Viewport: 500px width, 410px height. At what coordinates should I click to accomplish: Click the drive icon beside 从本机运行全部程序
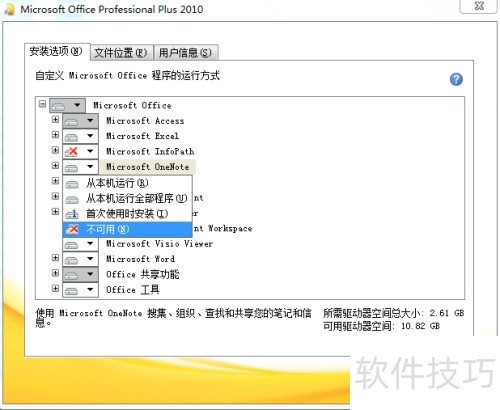(72, 199)
